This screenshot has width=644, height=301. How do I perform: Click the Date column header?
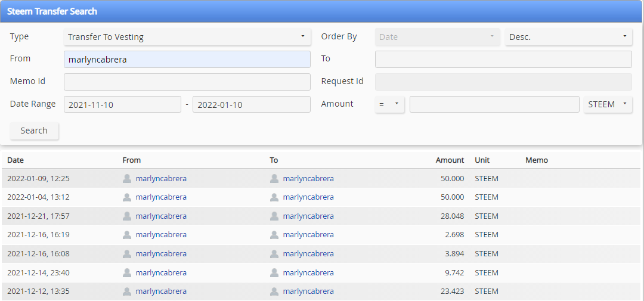tap(16, 160)
